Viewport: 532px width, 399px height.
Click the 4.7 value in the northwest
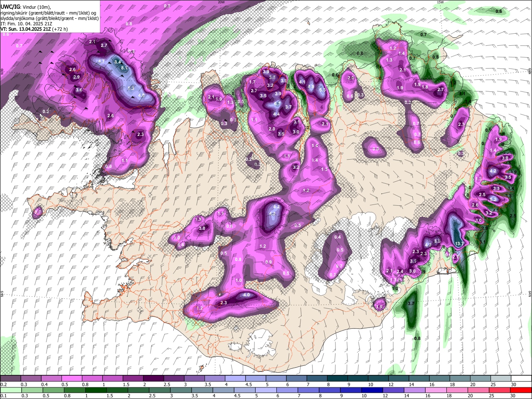pyautogui.click(x=101, y=61)
